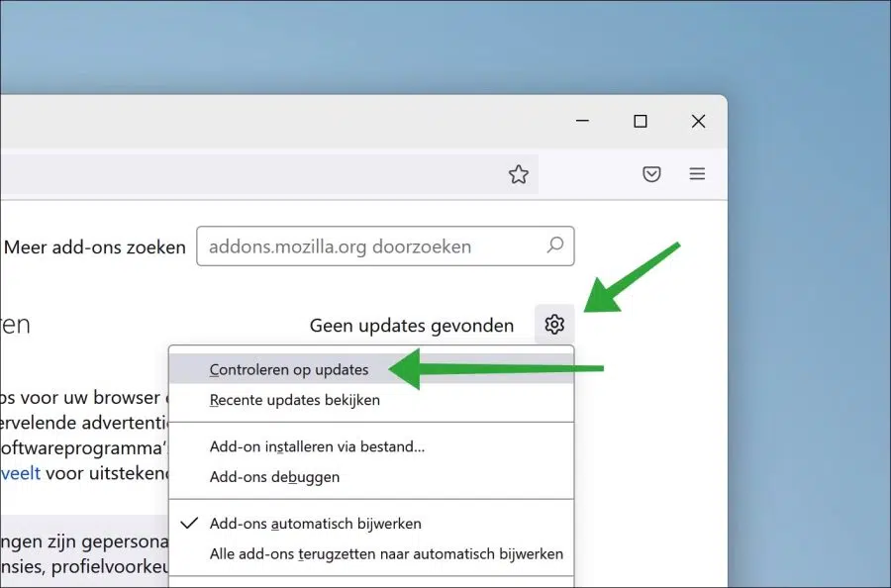Minimize the Firefox window

[582, 121]
